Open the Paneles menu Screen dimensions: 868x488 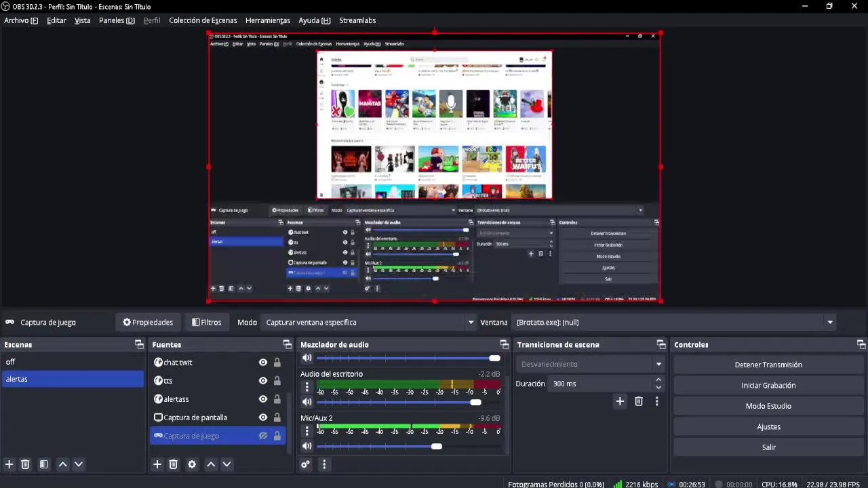[117, 20]
